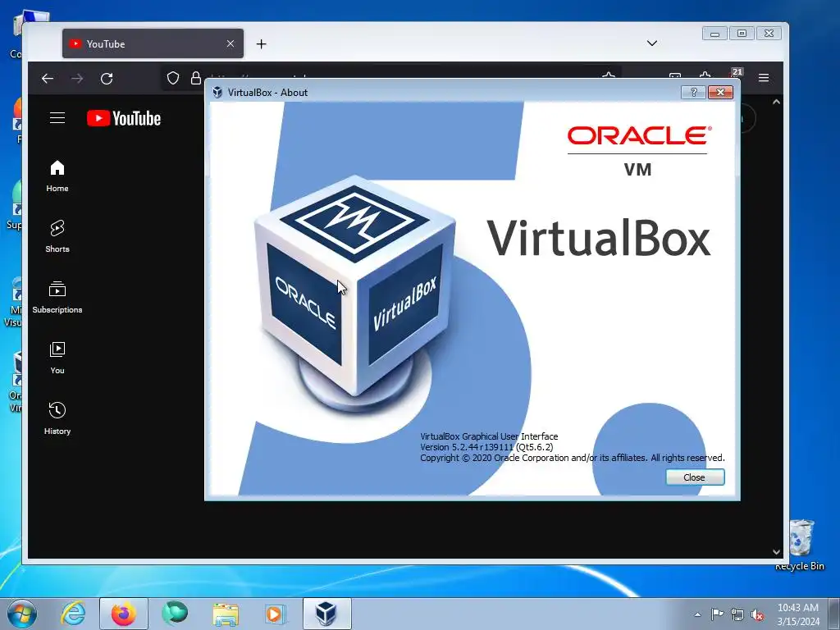
Task: Select the YouTube browser tab
Action: pos(153,43)
